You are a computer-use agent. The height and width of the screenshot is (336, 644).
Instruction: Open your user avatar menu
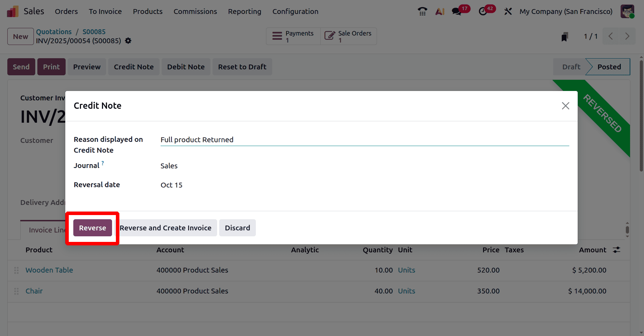pos(627,11)
